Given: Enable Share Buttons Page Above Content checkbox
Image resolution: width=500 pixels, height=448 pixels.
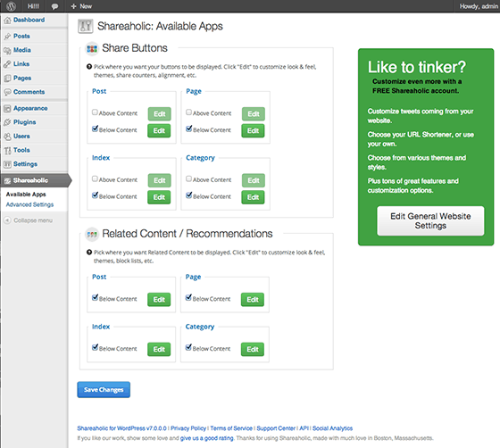Looking at the screenshot, I should (x=188, y=112).
